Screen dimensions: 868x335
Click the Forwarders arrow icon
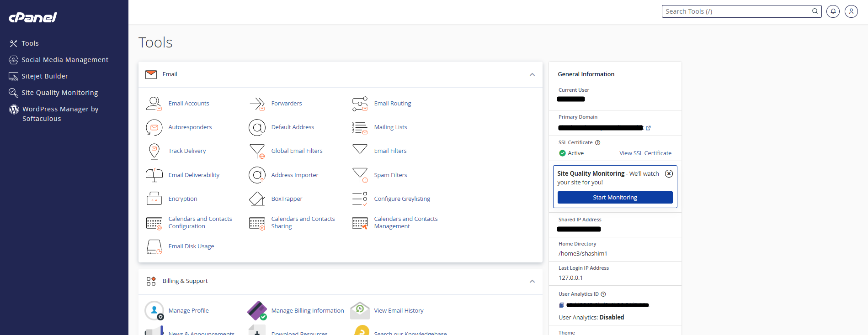coord(257,104)
